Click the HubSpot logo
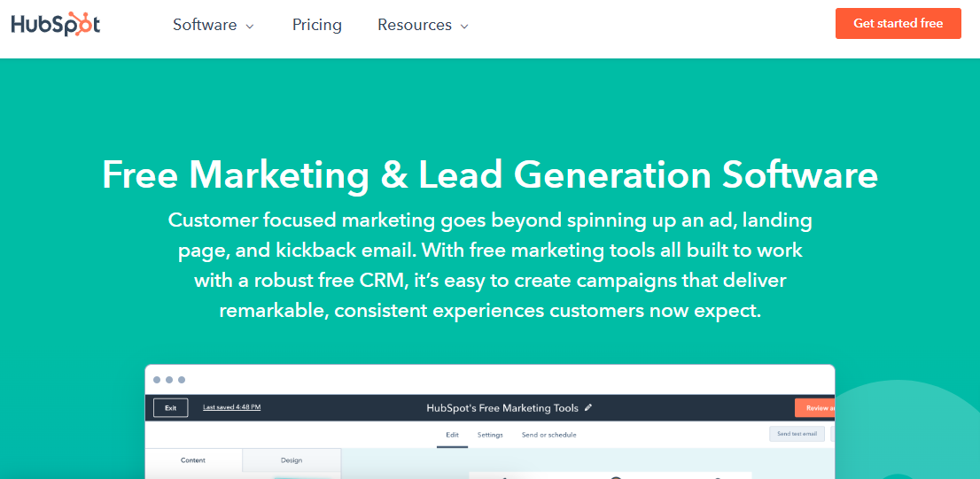The height and width of the screenshot is (479, 980). [x=56, y=24]
